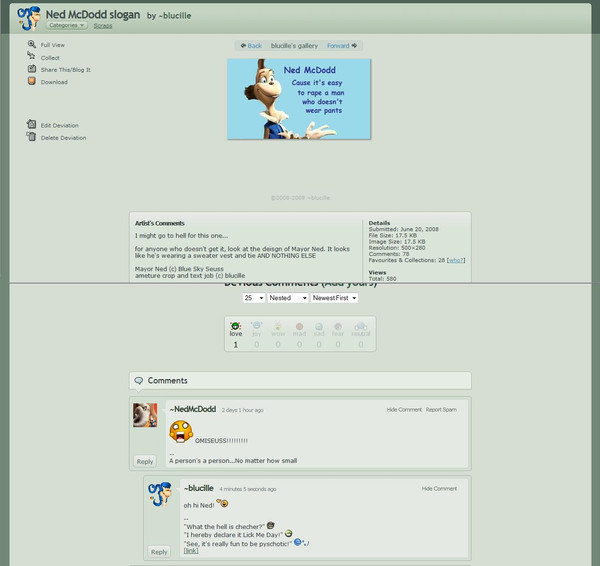Click the Delete Deviation trash icon

pos(31,137)
